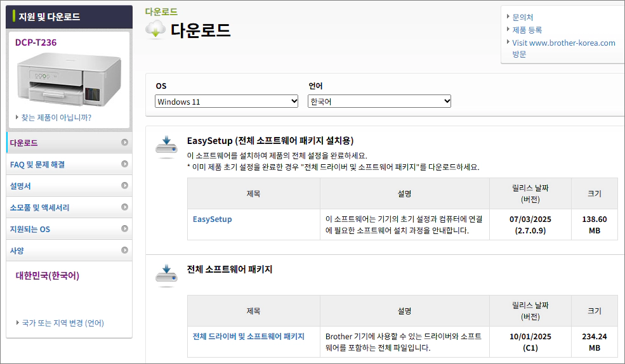Click the Brother 기기에 사용할 수 있는 description cell
This screenshot has width=625, height=364.
pos(404,342)
